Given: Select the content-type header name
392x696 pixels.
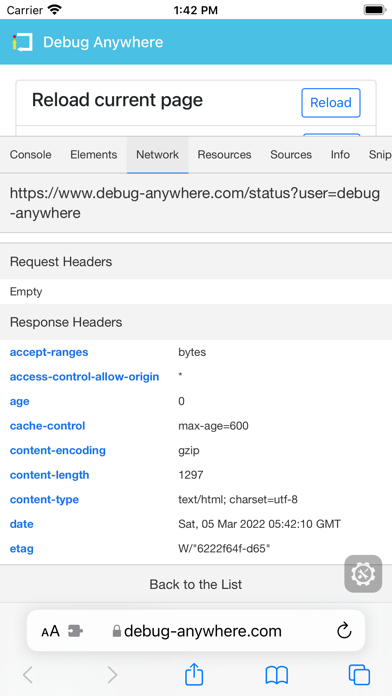Looking at the screenshot, I should (x=44, y=500).
